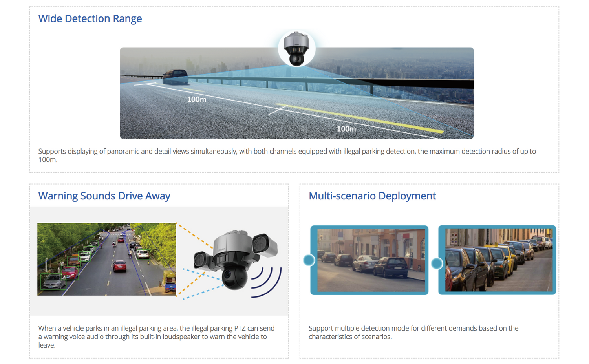Click the blue dot beside the right street photo

[437, 263]
